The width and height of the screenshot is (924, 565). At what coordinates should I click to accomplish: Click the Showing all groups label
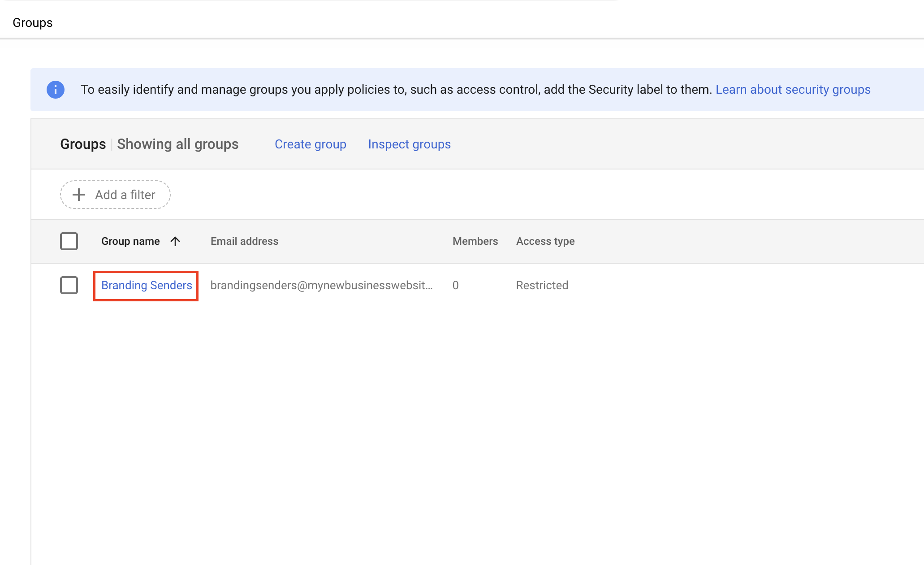(x=177, y=144)
